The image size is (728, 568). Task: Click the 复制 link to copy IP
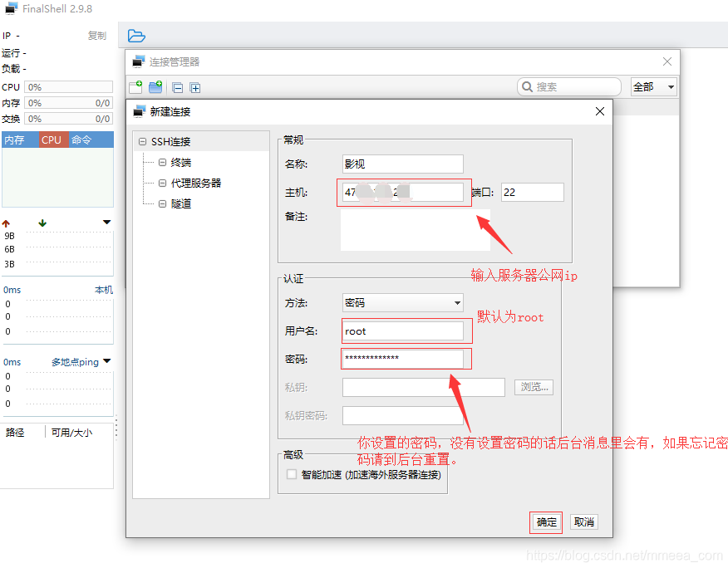97,36
